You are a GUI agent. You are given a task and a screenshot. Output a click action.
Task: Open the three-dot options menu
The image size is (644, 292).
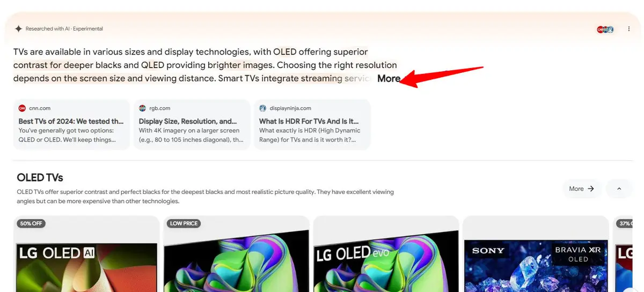(629, 29)
